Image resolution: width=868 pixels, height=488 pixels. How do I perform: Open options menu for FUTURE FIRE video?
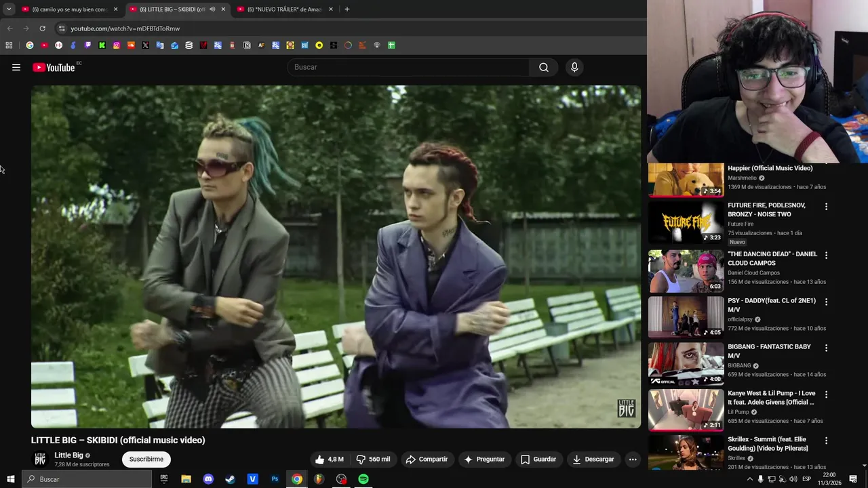point(826,206)
